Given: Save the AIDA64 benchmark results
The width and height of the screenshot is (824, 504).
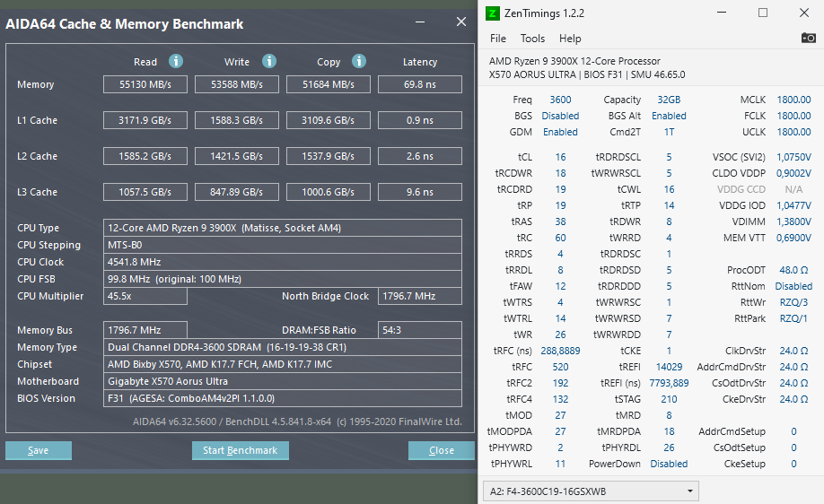Looking at the screenshot, I should coord(39,450).
